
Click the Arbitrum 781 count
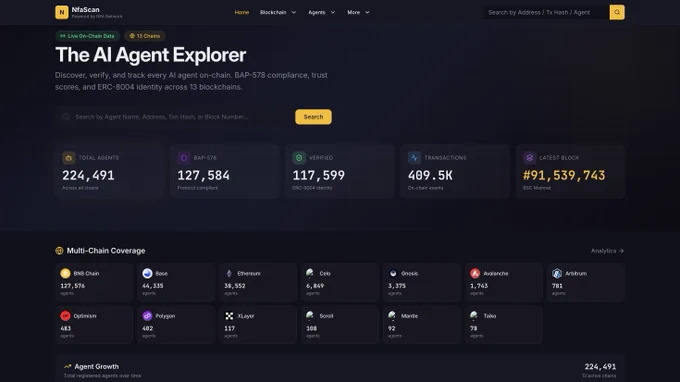557,286
